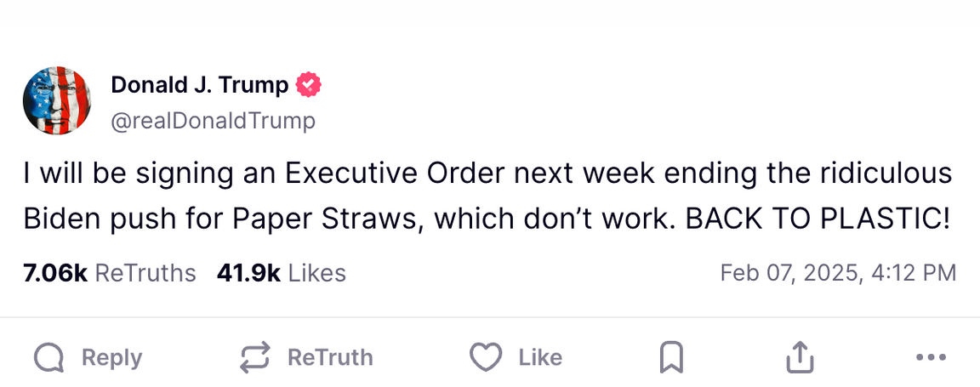View the 7.06k ReTruths list
Viewport: 980px width, 387px height.
[110, 273]
